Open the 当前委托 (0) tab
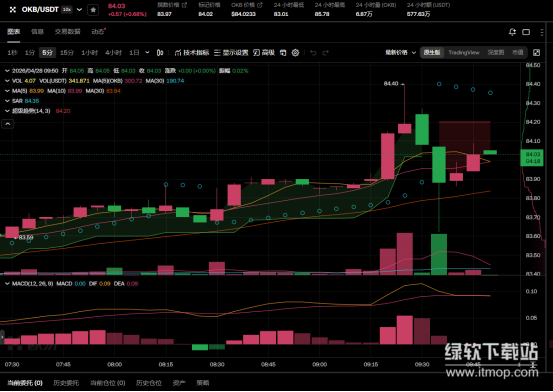 (25, 383)
